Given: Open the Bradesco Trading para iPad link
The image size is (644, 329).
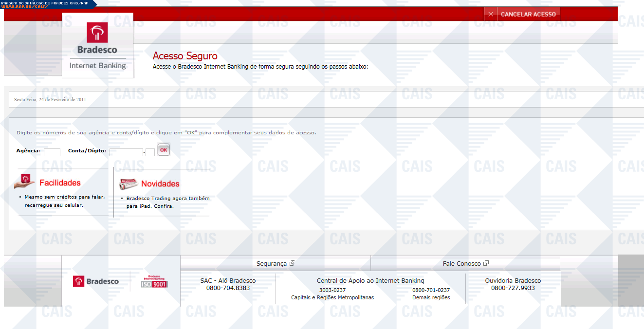Looking at the screenshot, I should pos(168,202).
